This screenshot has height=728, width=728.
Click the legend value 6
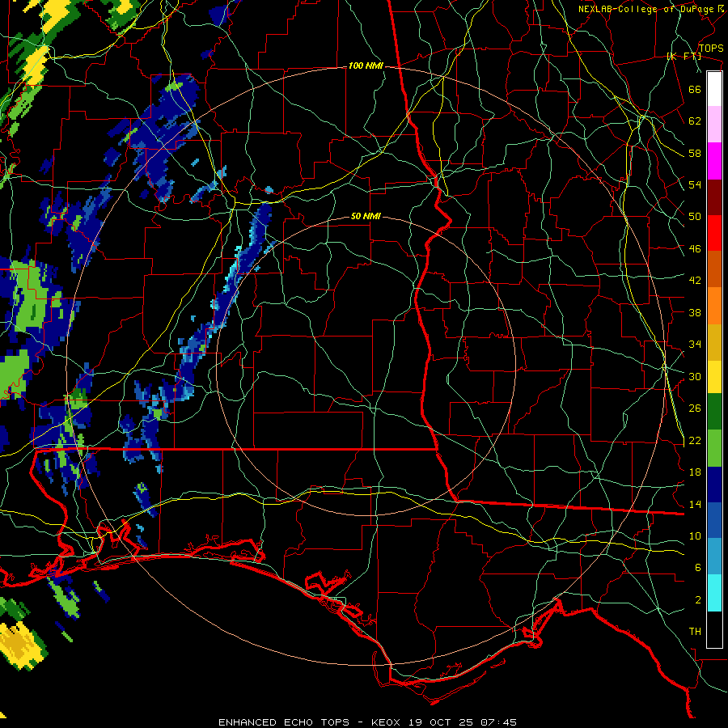(698, 568)
